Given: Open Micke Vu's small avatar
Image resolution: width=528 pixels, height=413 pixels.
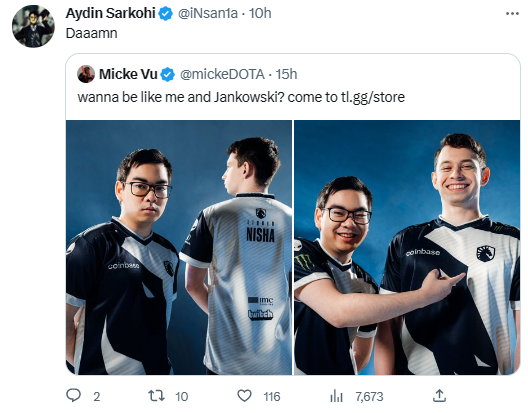Looking at the screenshot, I should tap(86, 74).
